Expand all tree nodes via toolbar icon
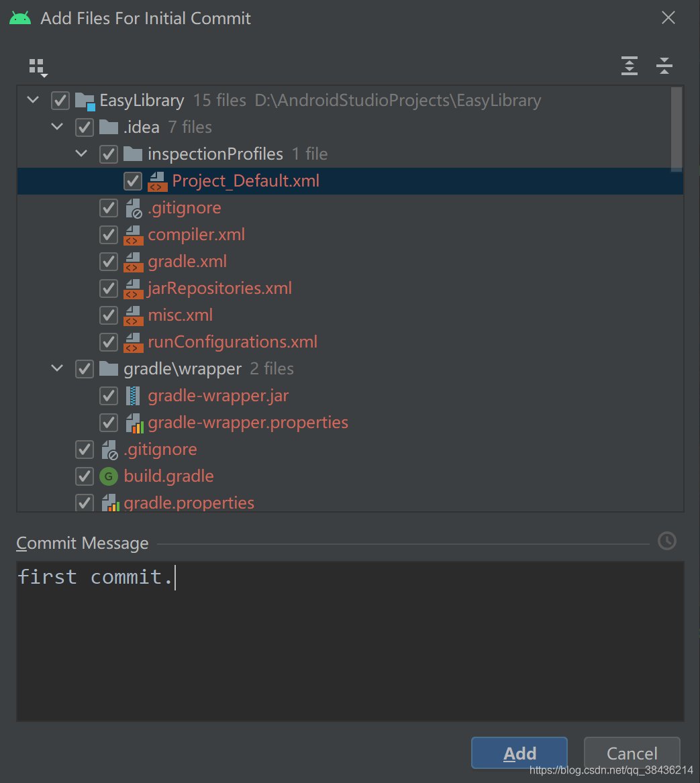The image size is (700, 783). pyautogui.click(x=629, y=66)
